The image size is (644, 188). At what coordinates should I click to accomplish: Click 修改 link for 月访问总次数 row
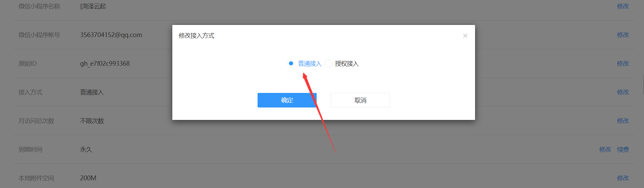pos(623,121)
